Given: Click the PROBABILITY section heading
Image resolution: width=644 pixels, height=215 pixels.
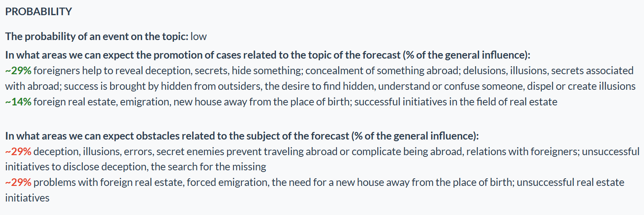Looking at the screenshot, I should [38, 12].
